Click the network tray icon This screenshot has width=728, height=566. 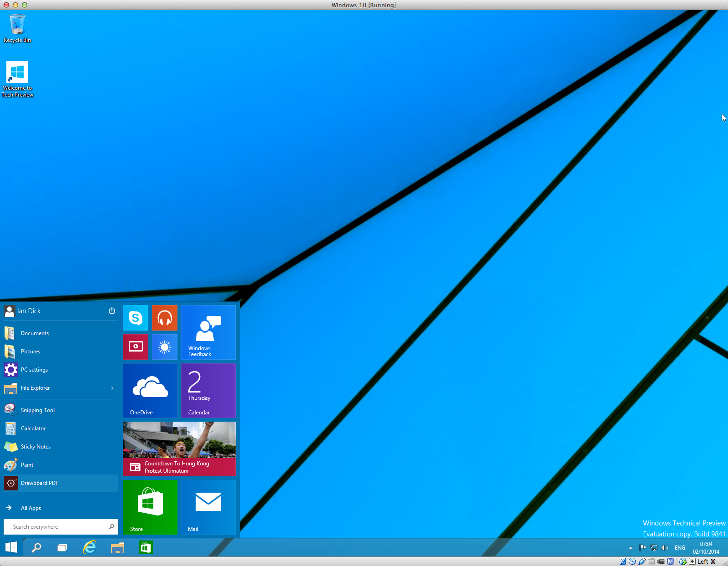click(x=654, y=548)
